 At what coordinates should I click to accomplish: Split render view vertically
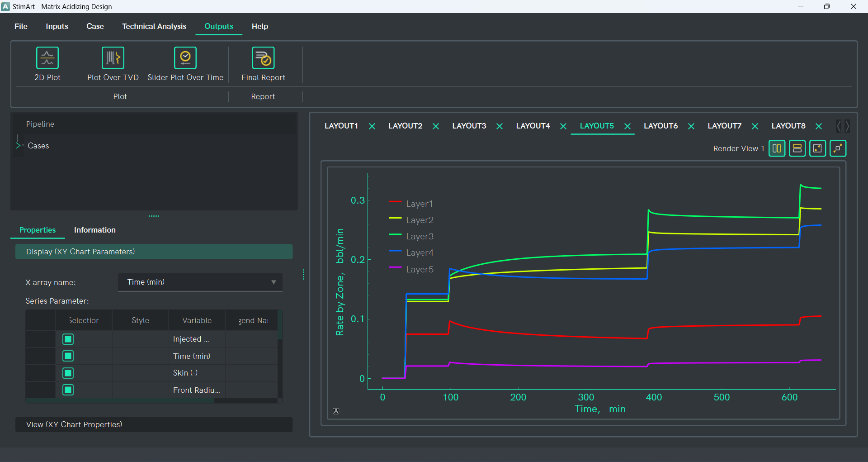point(777,148)
